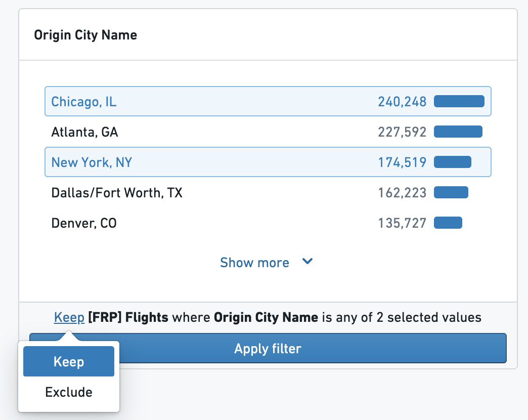Expand list via Show more text
This screenshot has width=528, height=420.
click(254, 263)
